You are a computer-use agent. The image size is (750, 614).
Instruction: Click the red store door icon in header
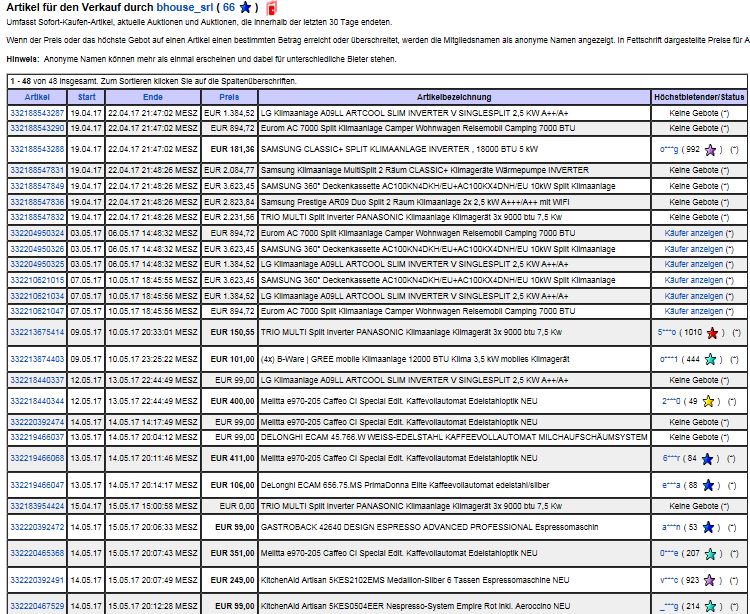[272, 8]
